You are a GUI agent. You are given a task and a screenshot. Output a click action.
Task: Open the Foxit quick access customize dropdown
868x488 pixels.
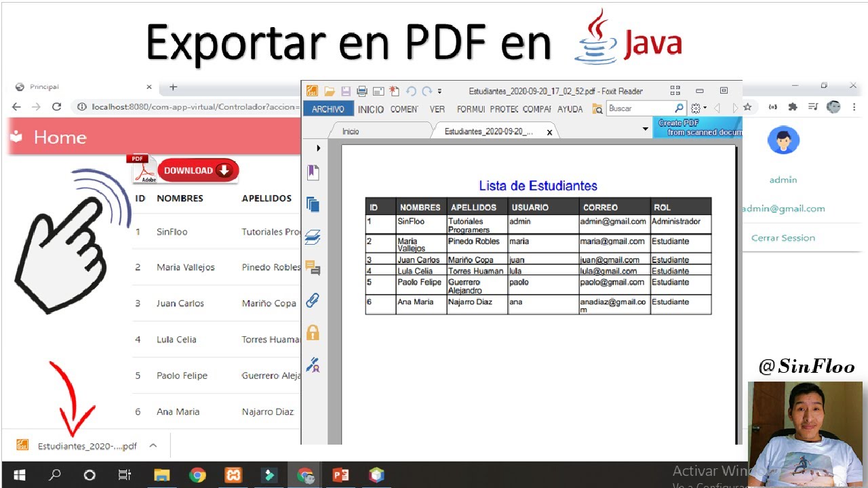click(x=439, y=91)
